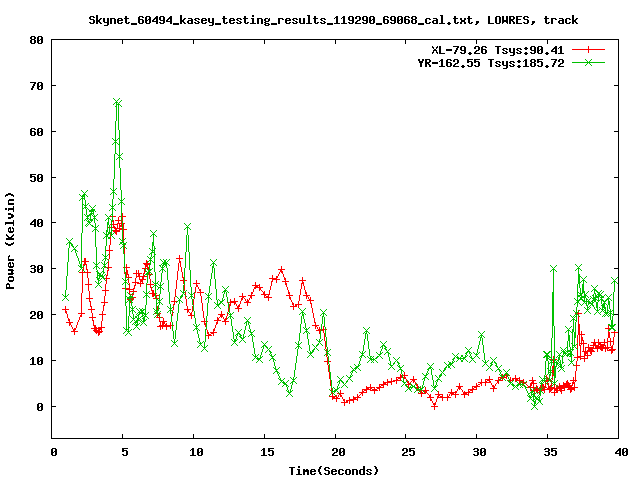Click y-axis tick label 10
The image size is (640, 480).
click(x=37, y=361)
